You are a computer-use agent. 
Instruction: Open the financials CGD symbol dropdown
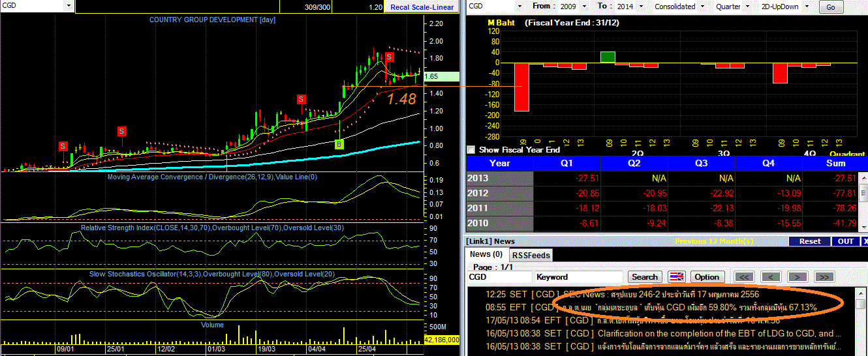coord(520,7)
